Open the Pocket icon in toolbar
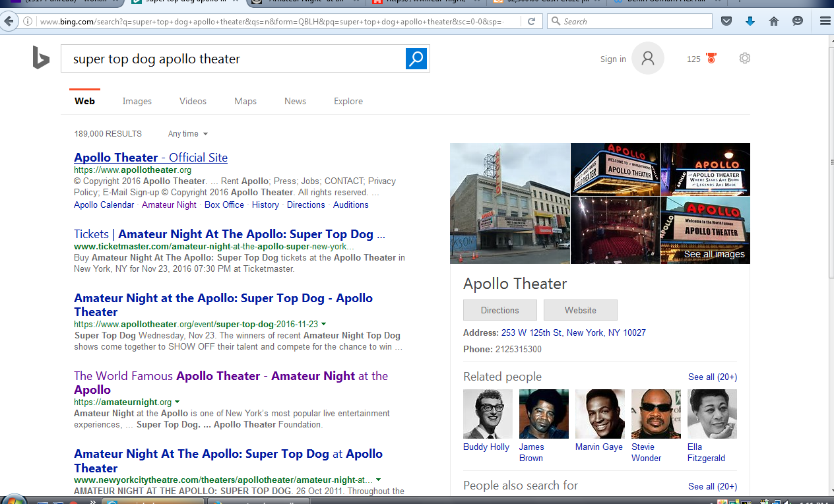This screenshot has width=834, height=504. (726, 21)
